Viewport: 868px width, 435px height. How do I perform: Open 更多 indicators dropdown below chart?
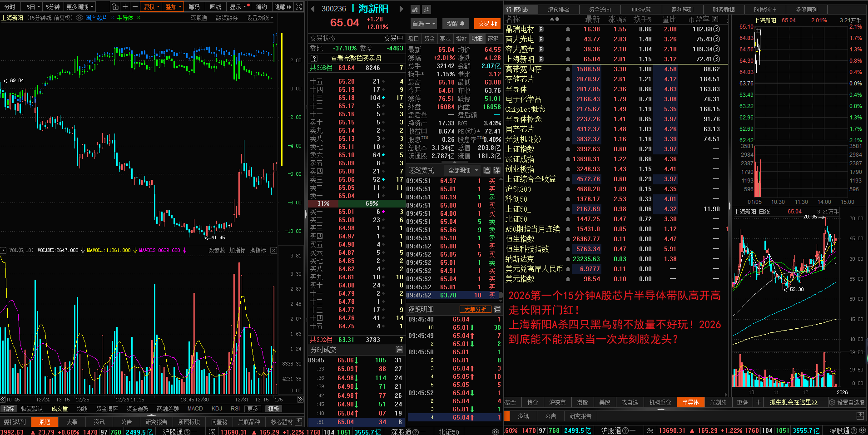253,409
